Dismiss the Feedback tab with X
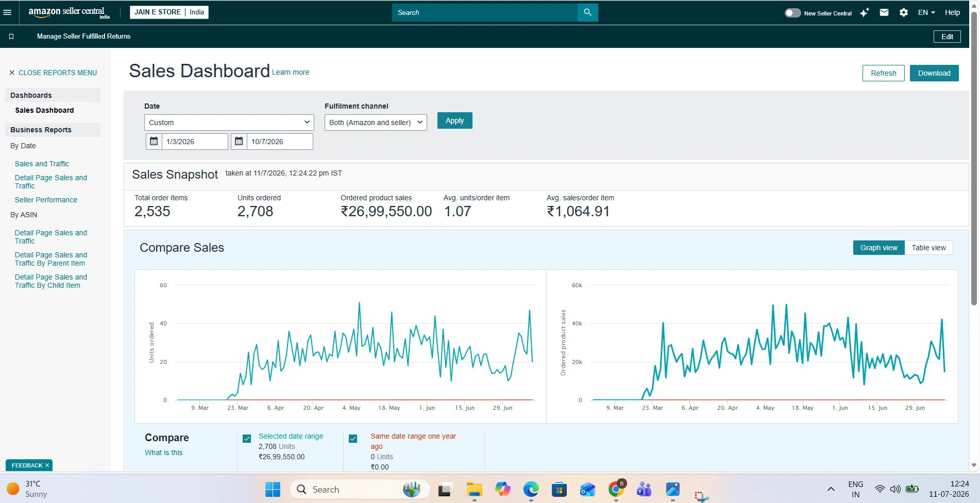Image resolution: width=980 pixels, height=503 pixels. (47, 465)
